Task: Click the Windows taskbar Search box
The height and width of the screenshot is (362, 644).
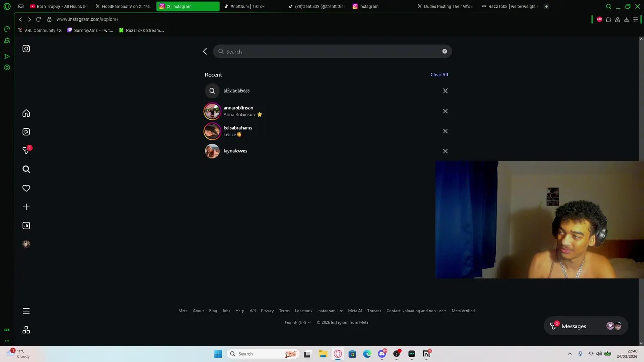Action: click(x=263, y=354)
